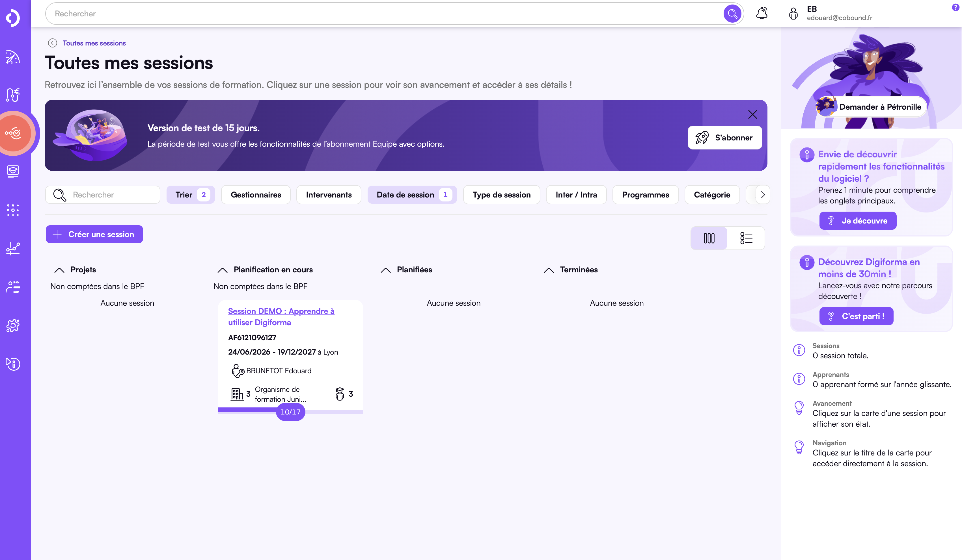Close the trial version banner

click(752, 114)
